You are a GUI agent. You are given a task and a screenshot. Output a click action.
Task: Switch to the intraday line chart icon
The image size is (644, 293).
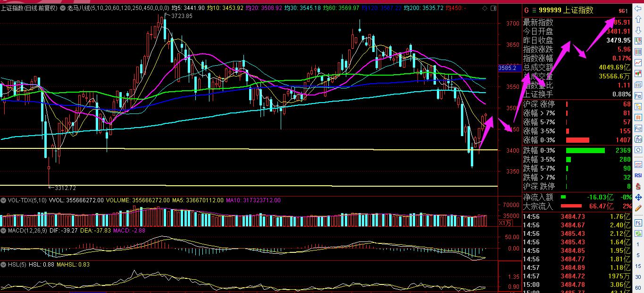pos(638,63)
